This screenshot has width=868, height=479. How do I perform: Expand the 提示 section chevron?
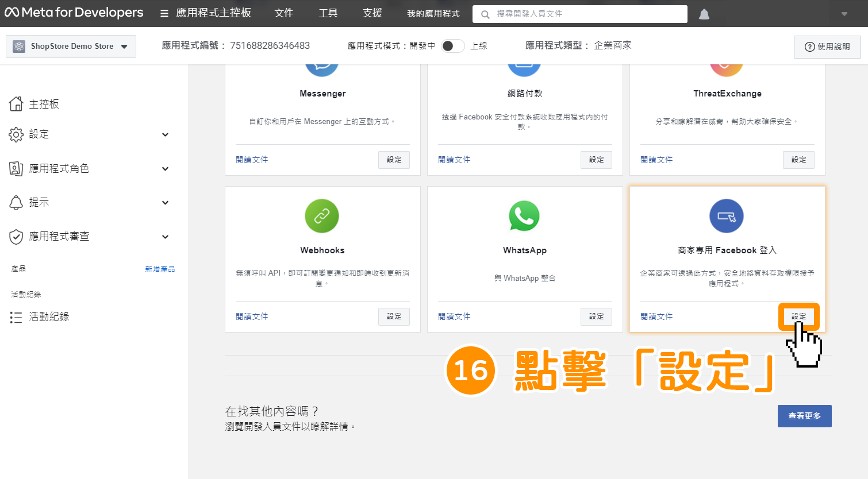pos(166,203)
